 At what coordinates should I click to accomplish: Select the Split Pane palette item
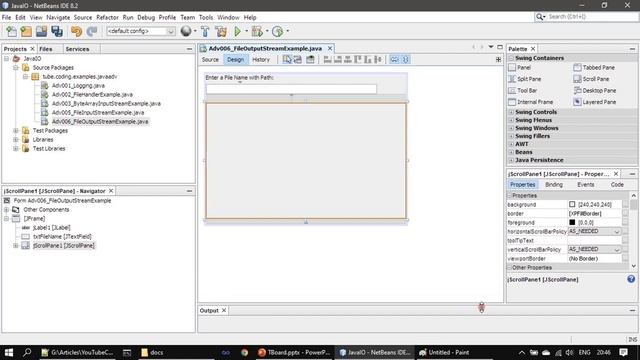(x=525, y=79)
